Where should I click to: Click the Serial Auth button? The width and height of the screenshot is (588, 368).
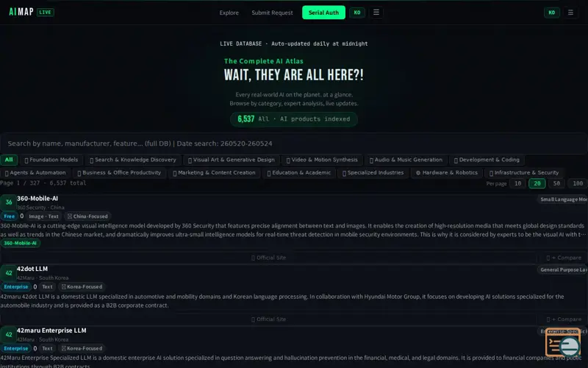tap(323, 13)
